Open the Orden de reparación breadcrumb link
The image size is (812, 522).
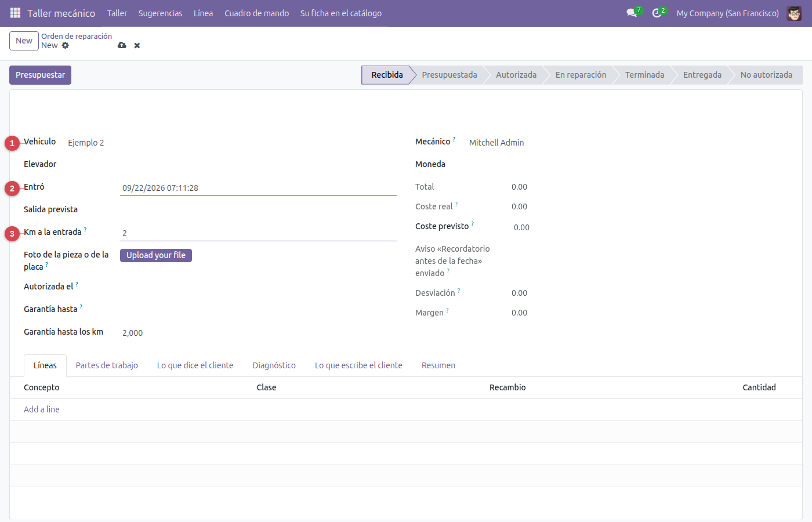click(77, 36)
